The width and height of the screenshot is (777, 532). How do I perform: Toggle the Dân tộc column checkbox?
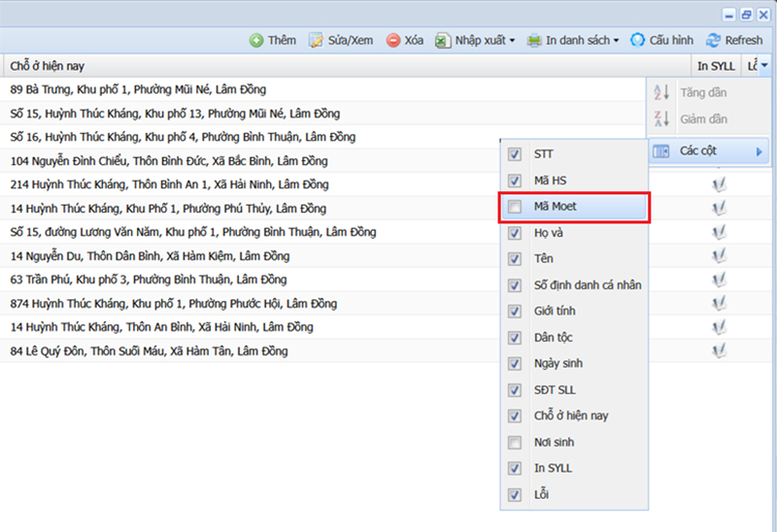pyautogui.click(x=515, y=338)
